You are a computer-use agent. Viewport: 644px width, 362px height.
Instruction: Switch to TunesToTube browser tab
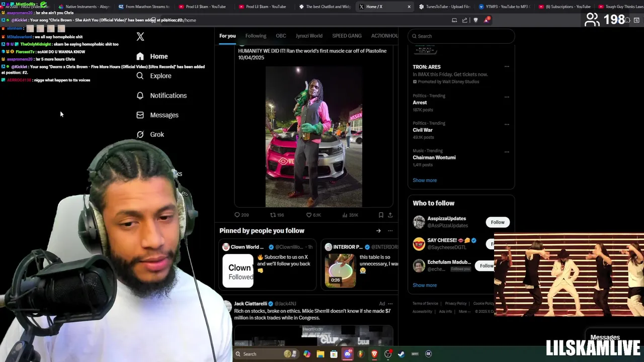coord(445,7)
